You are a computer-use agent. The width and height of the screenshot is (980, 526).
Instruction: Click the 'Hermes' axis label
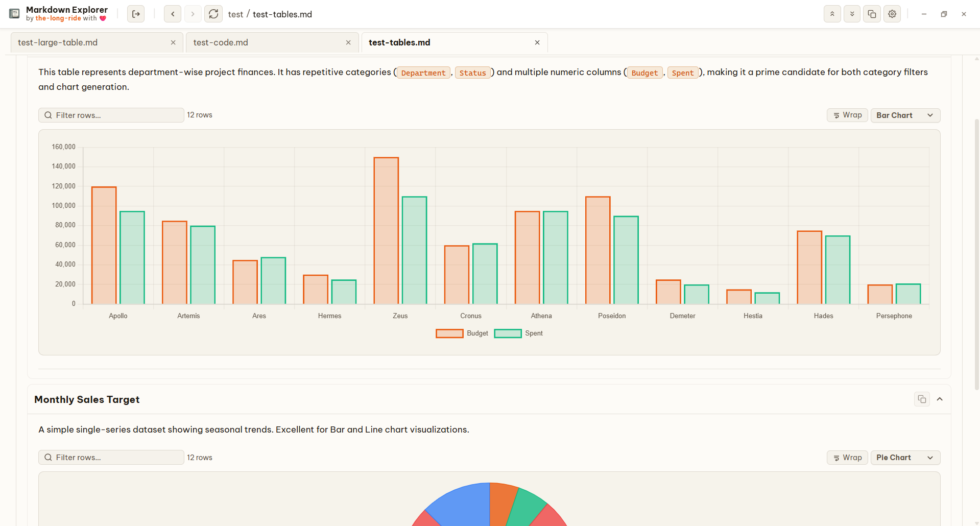click(x=329, y=316)
